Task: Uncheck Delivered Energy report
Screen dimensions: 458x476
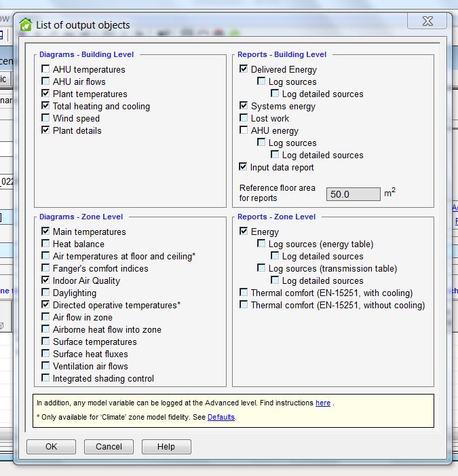Action: 244,69
